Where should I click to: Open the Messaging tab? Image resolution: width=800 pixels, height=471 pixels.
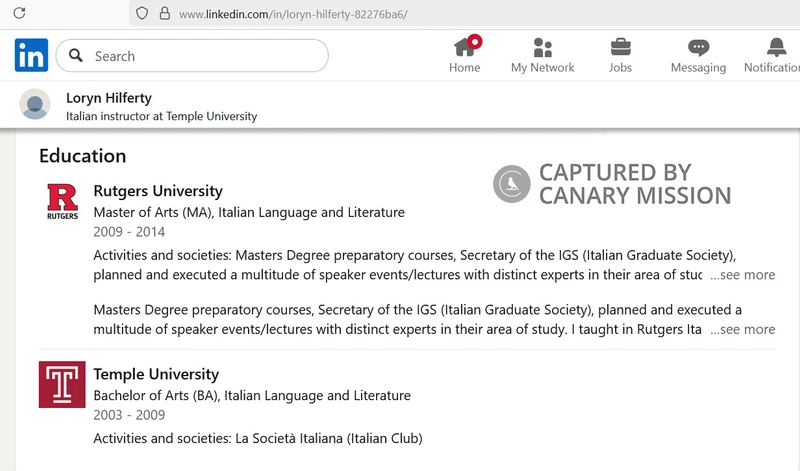pos(698,55)
